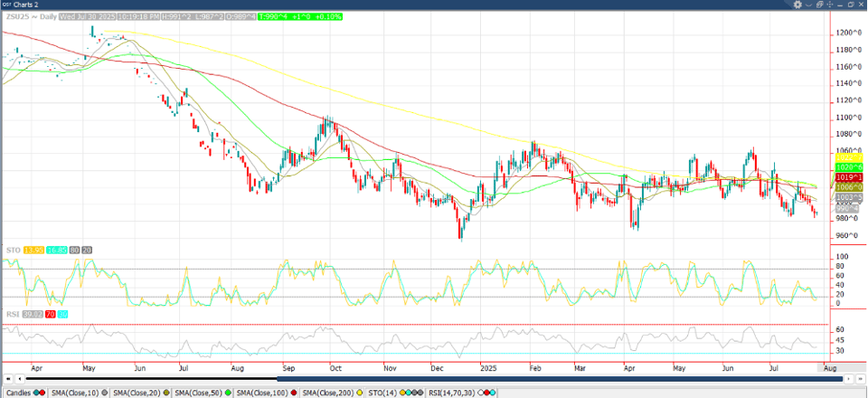Select the Candles legend tab
This screenshot has width=868, height=398.
pyautogui.click(x=24, y=393)
